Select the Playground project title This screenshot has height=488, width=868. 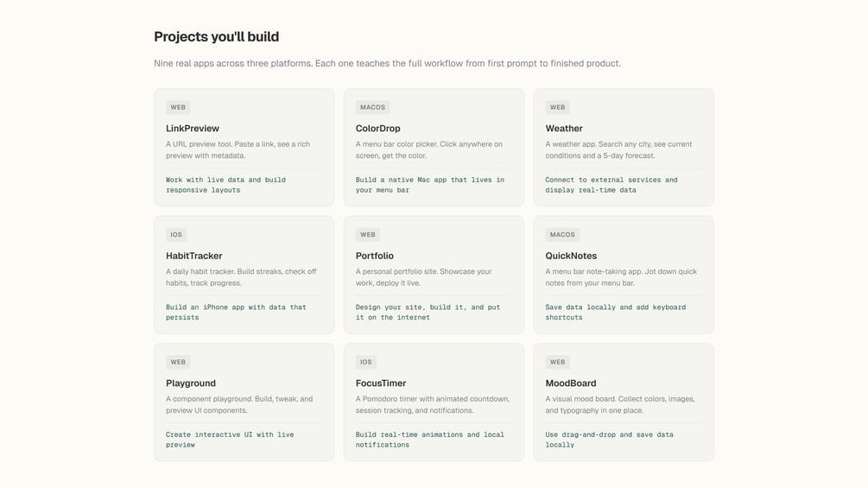point(191,383)
